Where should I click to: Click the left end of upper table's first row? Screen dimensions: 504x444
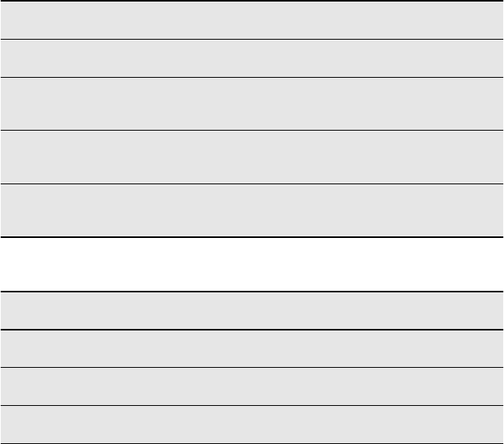[x=12, y=19]
